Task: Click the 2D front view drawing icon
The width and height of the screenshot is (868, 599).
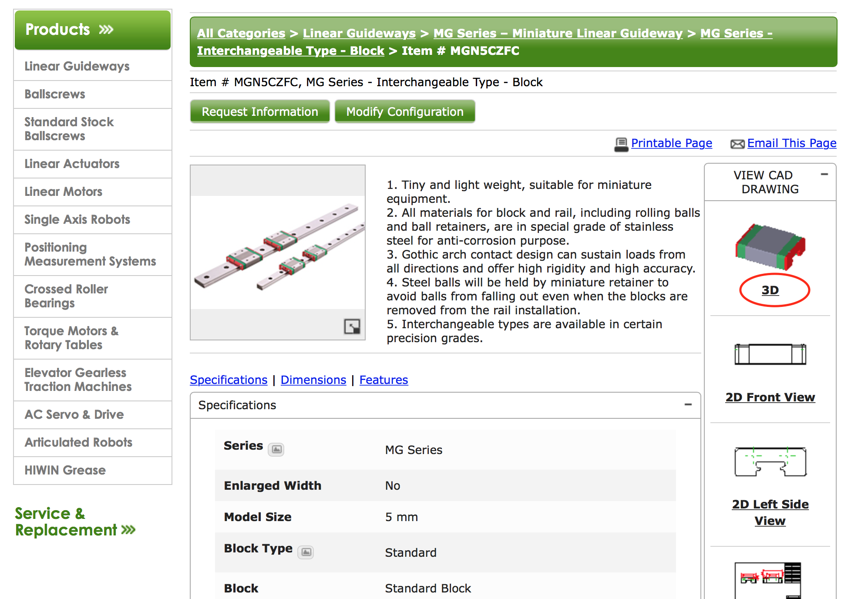Action: [770, 354]
